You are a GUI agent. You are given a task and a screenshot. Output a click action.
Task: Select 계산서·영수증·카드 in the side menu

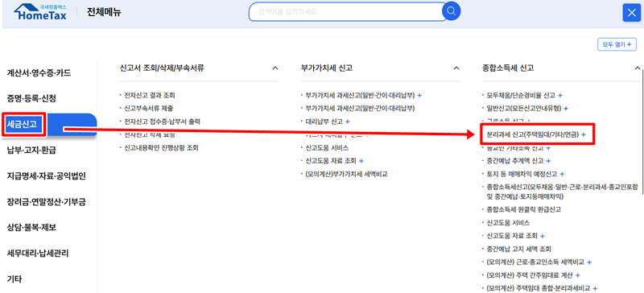39,73
